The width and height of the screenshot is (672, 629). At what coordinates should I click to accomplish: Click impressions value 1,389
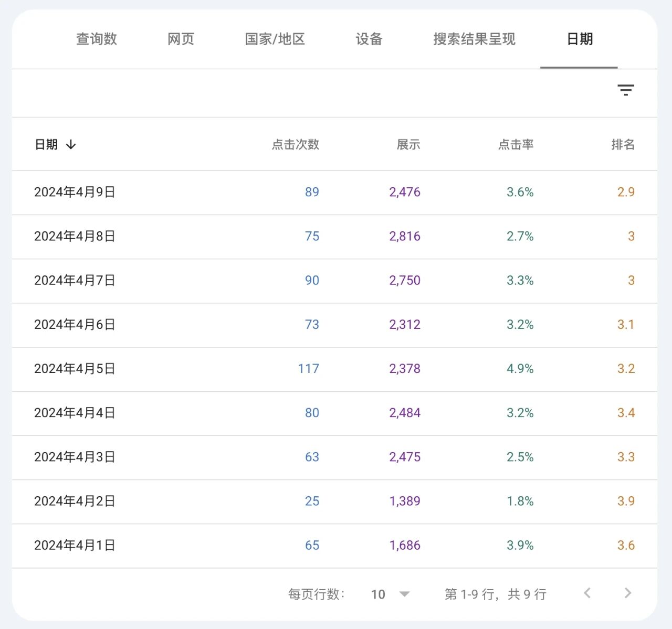tap(405, 501)
